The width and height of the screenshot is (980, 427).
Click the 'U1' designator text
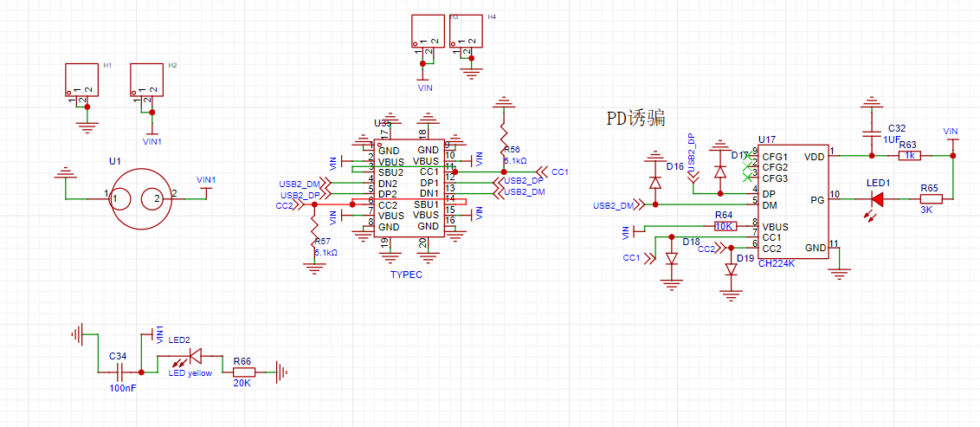pyautogui.click(x=115, y=161)
